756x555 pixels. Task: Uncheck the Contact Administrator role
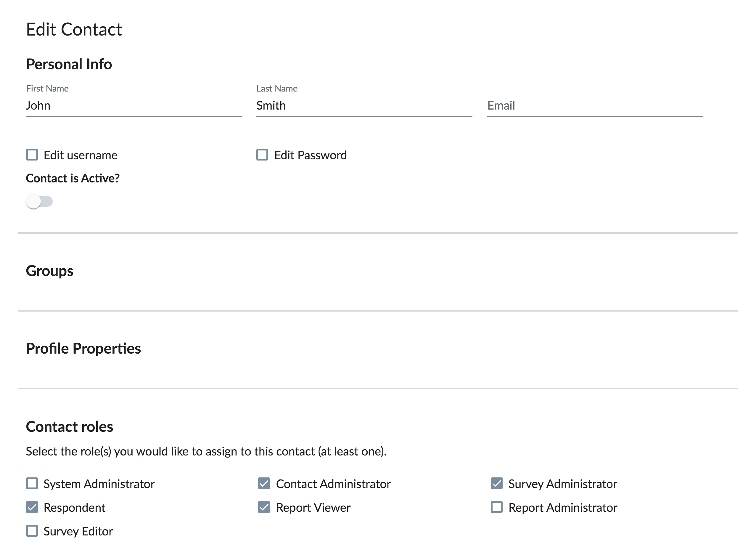click(x=264, y=483)
